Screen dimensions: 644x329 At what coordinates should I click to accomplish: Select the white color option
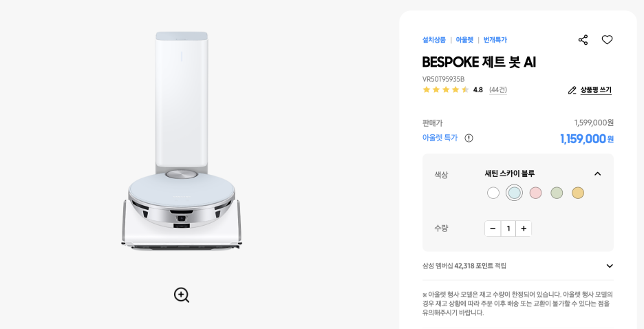(493, 193)
